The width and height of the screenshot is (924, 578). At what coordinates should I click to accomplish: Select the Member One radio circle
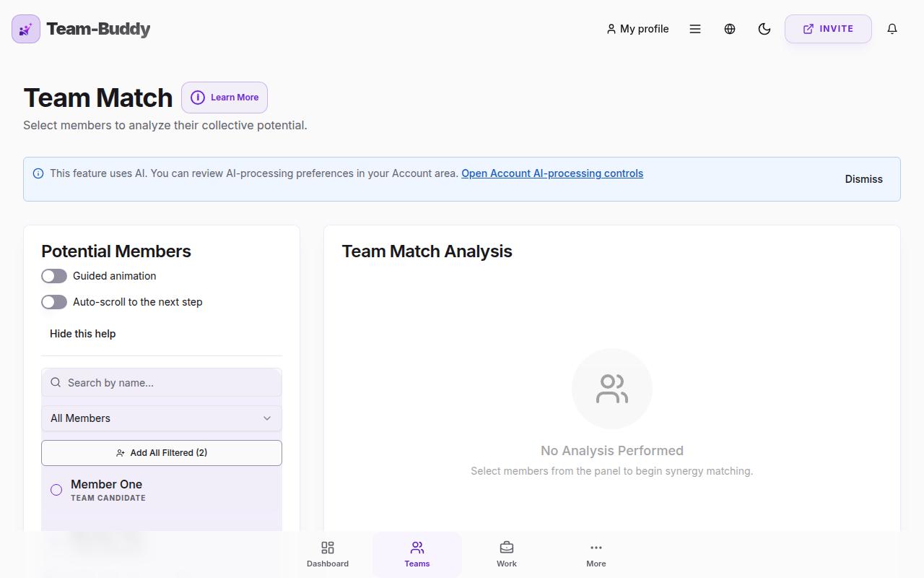56,490
